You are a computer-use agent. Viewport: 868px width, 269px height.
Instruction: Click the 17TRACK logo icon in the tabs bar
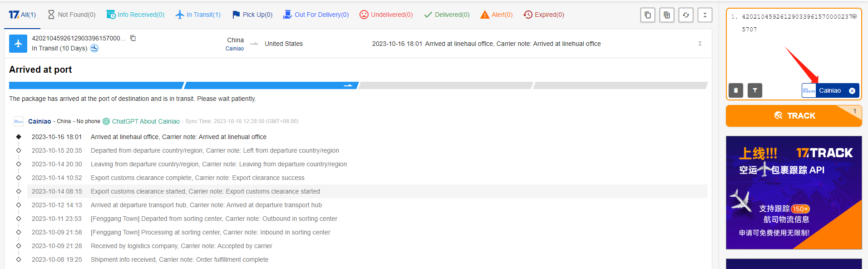click(x=14, y=15)
